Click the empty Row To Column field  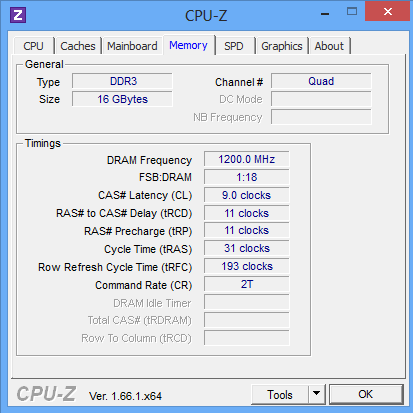[247, 338]
